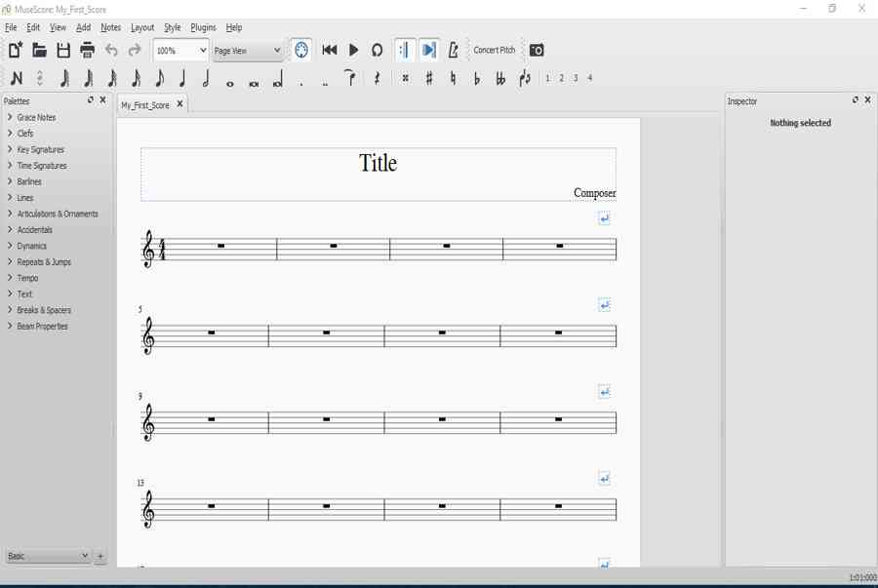This screenshot has height=588, width=878.
Task: Apply the flat accidental
Action: pyautogui.click(x=477, y=79)
